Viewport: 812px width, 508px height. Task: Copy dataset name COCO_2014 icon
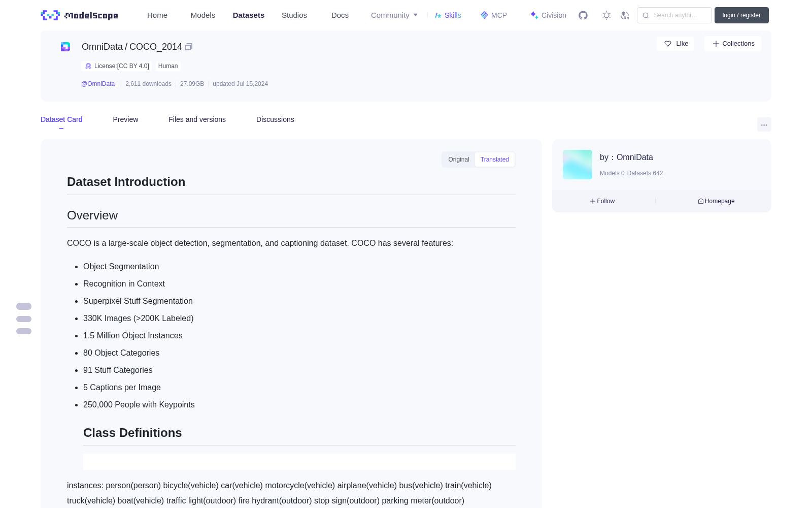[x=189, y=47]
